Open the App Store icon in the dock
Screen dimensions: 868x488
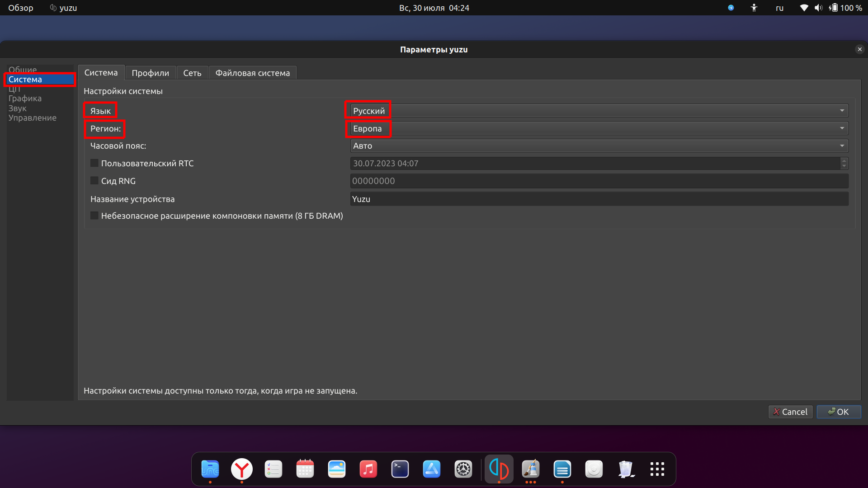tap(432, 469)
